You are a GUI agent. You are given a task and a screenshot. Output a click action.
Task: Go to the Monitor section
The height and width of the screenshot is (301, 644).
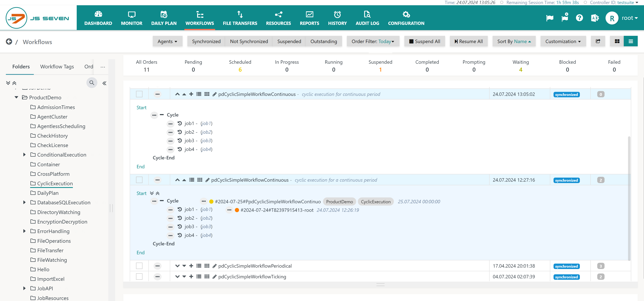(x=132, y=18)
